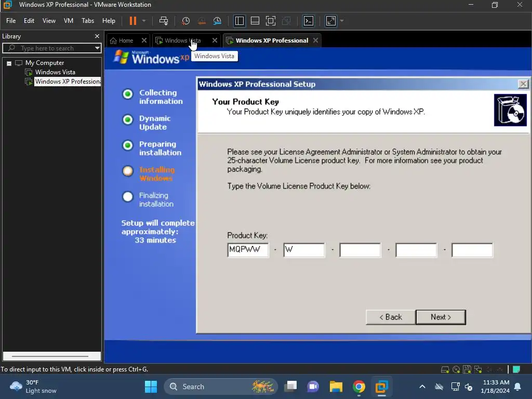
Task: Click the stretch guest display icon
Action: tap(331, 21)
